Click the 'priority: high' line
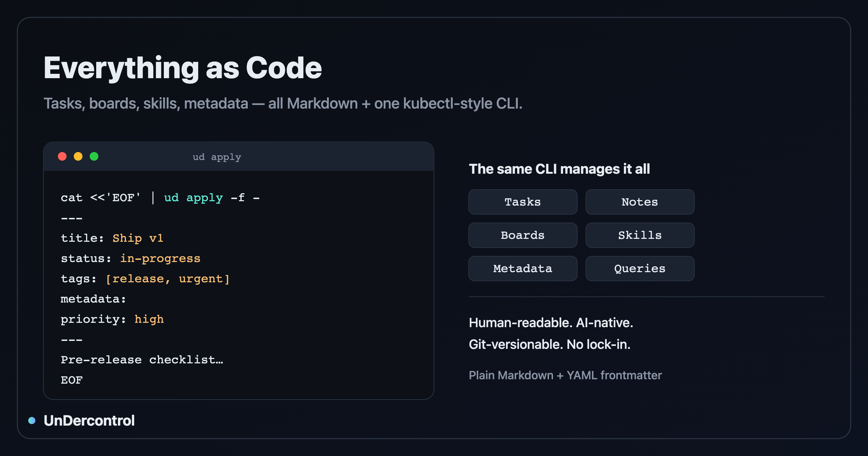868x456 pixels. click(112, 319)
